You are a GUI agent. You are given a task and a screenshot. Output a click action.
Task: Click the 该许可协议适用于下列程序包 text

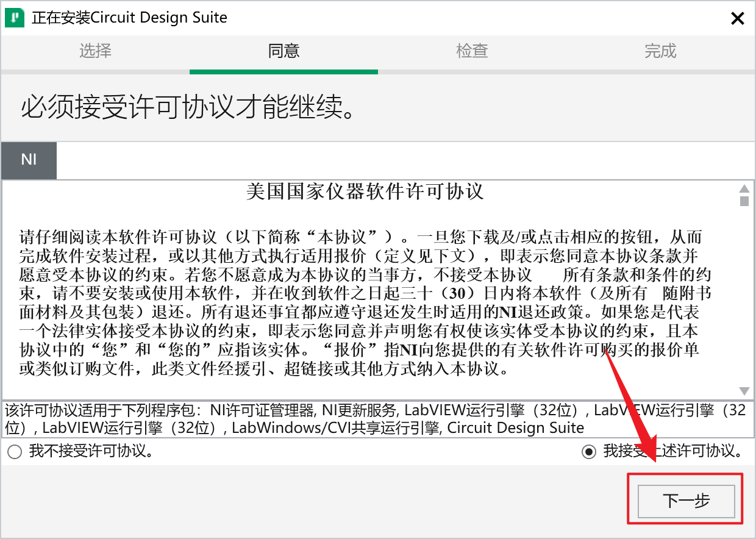click(x=376, y=419)
